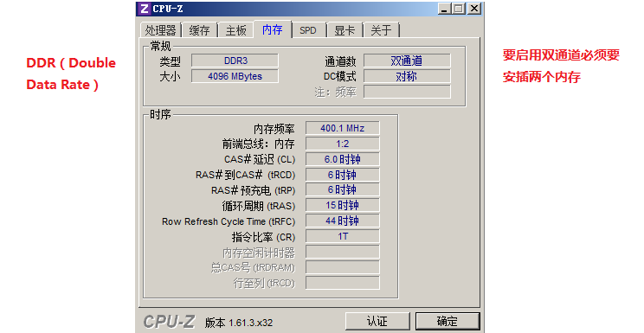Click the 常规 group heading

(x=160, y=46)
